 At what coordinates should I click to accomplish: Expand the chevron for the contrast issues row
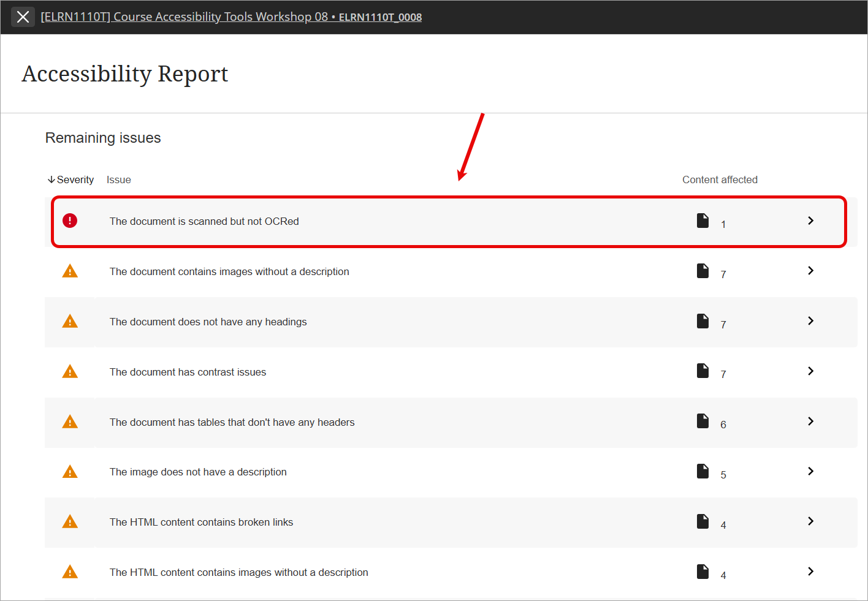810,371
